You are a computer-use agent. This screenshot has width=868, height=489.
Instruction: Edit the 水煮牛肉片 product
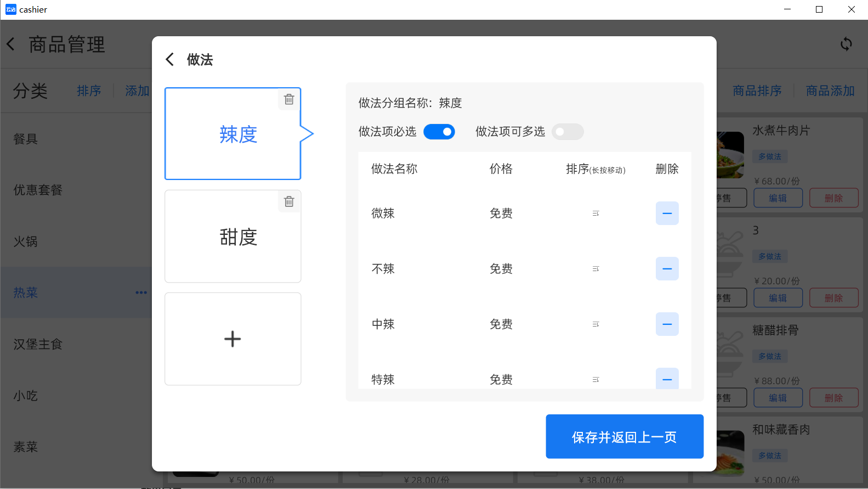(x=778, y=198)
